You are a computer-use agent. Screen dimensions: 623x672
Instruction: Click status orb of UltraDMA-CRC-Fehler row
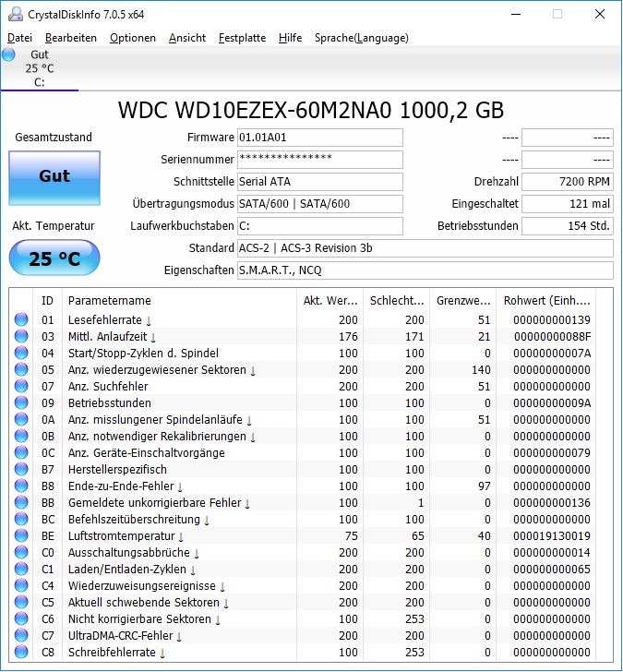tap(21, 635)
